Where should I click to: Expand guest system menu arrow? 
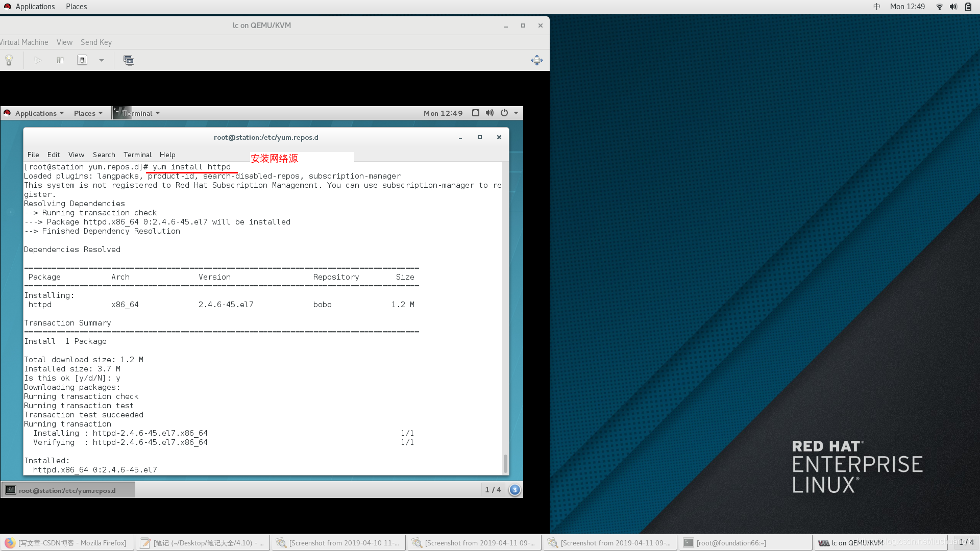pyautogui.click(x=516, y=113)
